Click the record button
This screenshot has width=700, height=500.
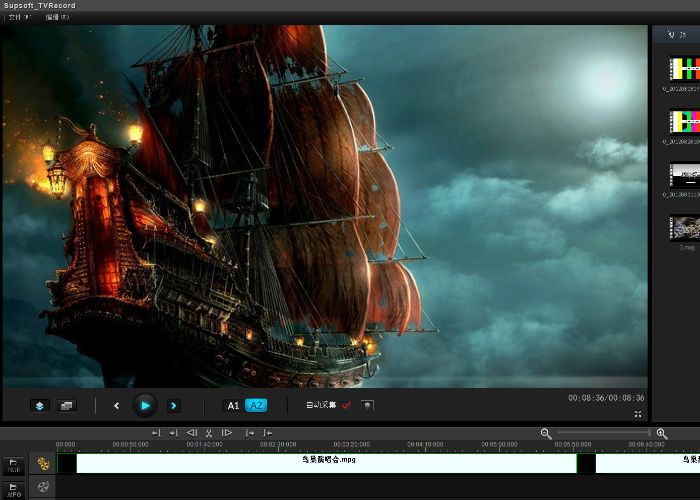pos(367,405)
